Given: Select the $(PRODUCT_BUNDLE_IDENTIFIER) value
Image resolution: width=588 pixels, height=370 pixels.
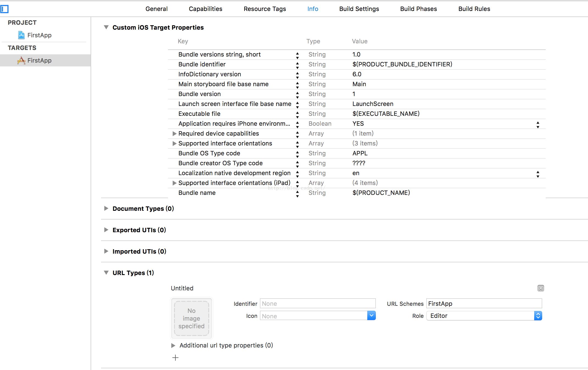Looking at the screenshot, I should (402, 64).
